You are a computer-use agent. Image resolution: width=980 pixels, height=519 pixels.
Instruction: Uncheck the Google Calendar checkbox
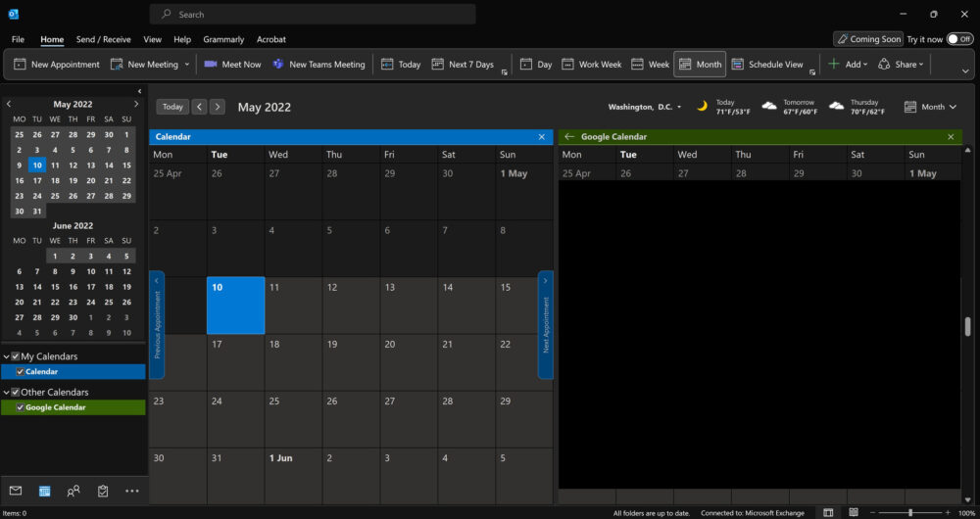[20, 407]
